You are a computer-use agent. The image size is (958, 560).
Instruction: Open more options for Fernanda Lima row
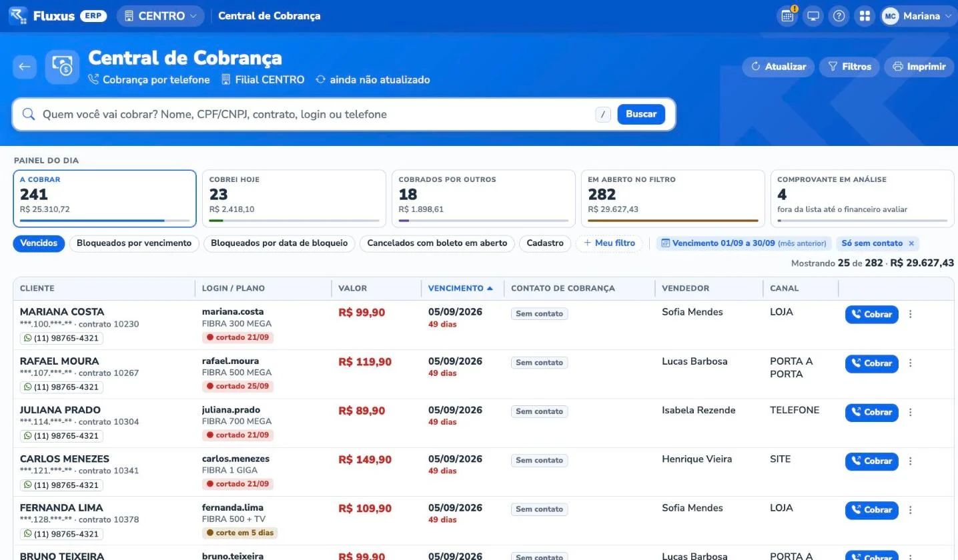[x=911, y=510]
